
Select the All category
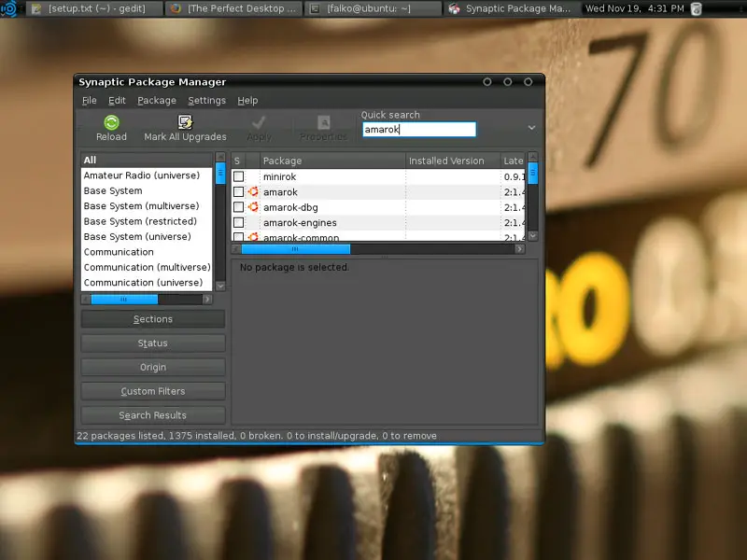click(147, 160)
